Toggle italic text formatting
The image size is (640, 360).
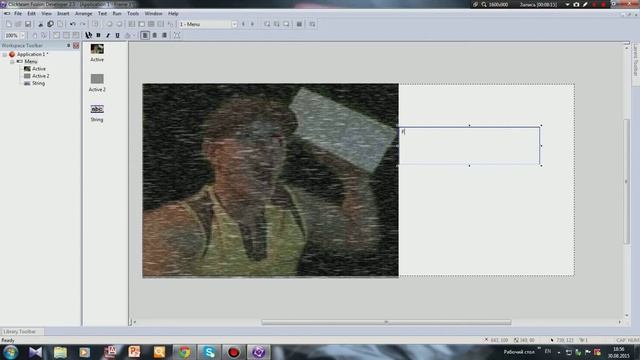tap(108, 36)
